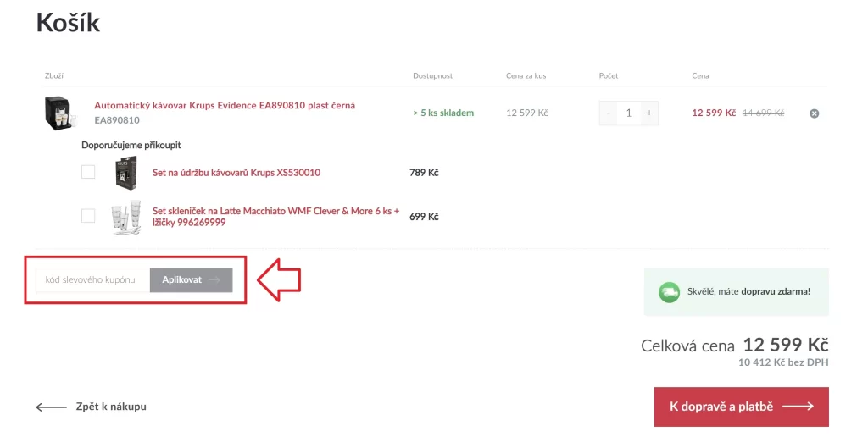Image resolution: width=868 pixels, height=437 pixels.
Task: Click the 'Doporučujeme přikoupit' heading
Action: click(131, 145)
